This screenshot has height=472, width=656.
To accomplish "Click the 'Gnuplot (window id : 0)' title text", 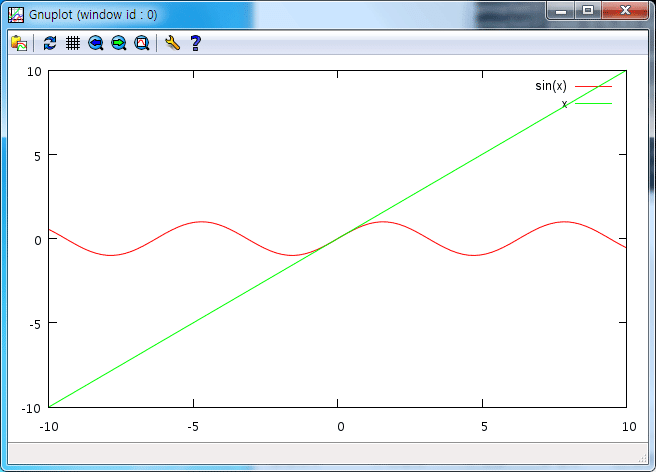I will (93, 15).
